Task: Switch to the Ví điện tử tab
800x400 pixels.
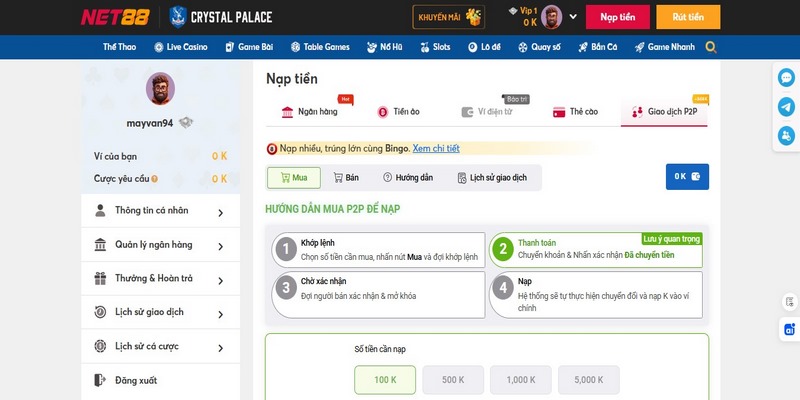Action: [x=487, y=112]
